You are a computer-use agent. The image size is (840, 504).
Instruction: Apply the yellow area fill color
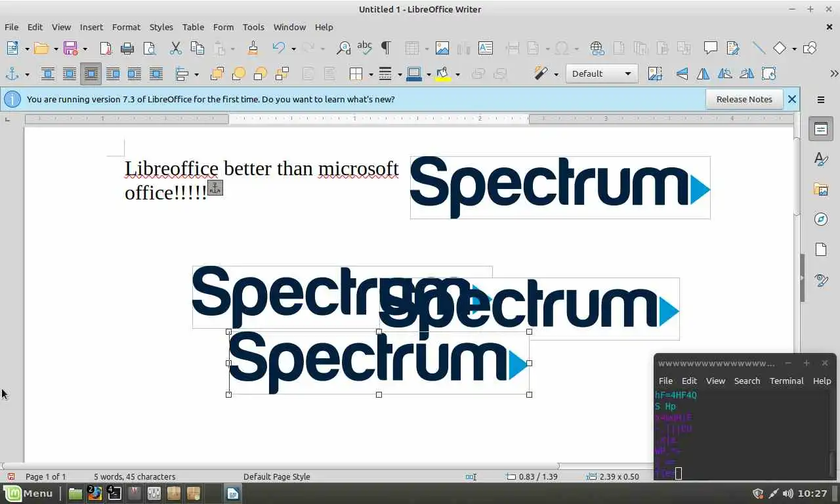click(x=443, y=73)
